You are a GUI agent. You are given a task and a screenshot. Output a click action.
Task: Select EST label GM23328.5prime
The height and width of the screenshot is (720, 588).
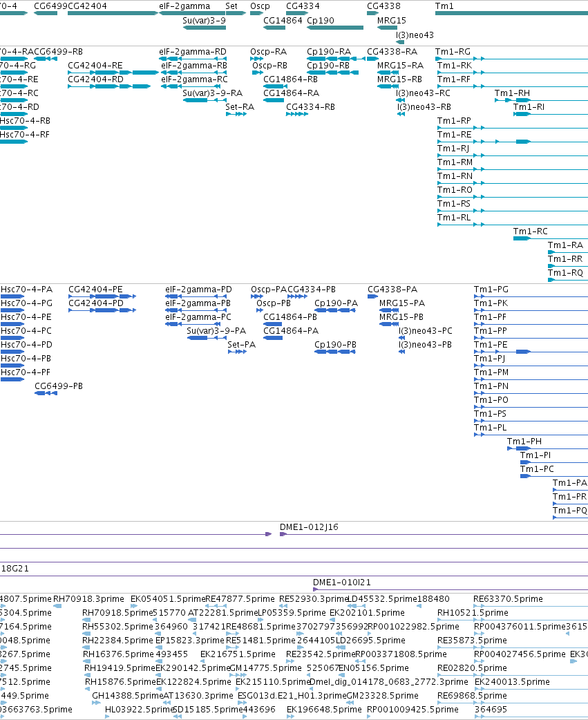[382, 696]
